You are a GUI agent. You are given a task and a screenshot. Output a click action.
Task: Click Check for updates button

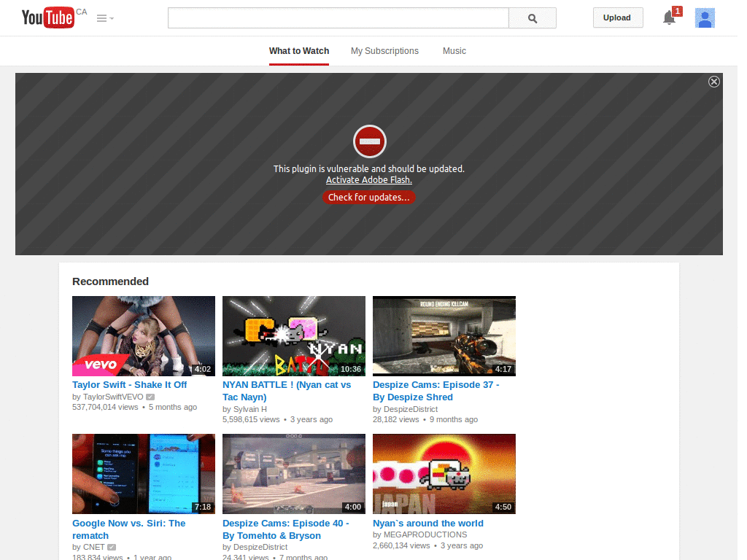[368, 197]
